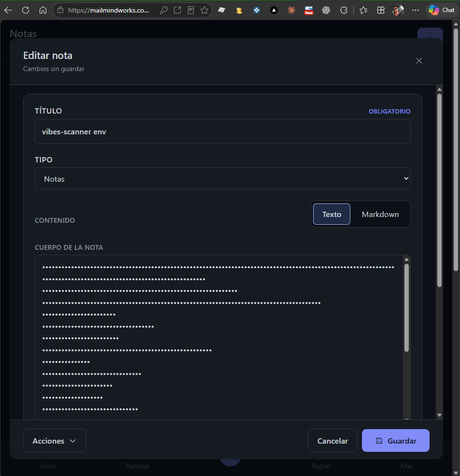
Task: Open the red 'New' badge extension
Action: (x=309, y=10)
